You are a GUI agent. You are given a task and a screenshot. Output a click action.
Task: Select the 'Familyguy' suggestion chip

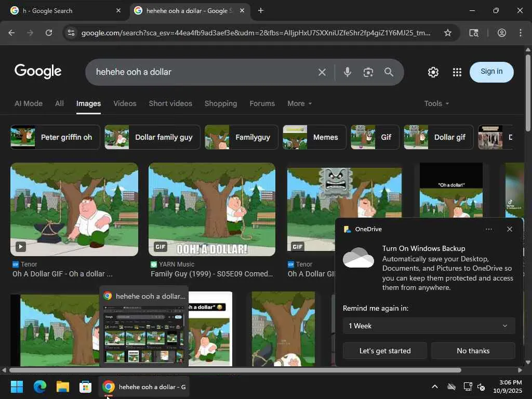tap(241, 137)
